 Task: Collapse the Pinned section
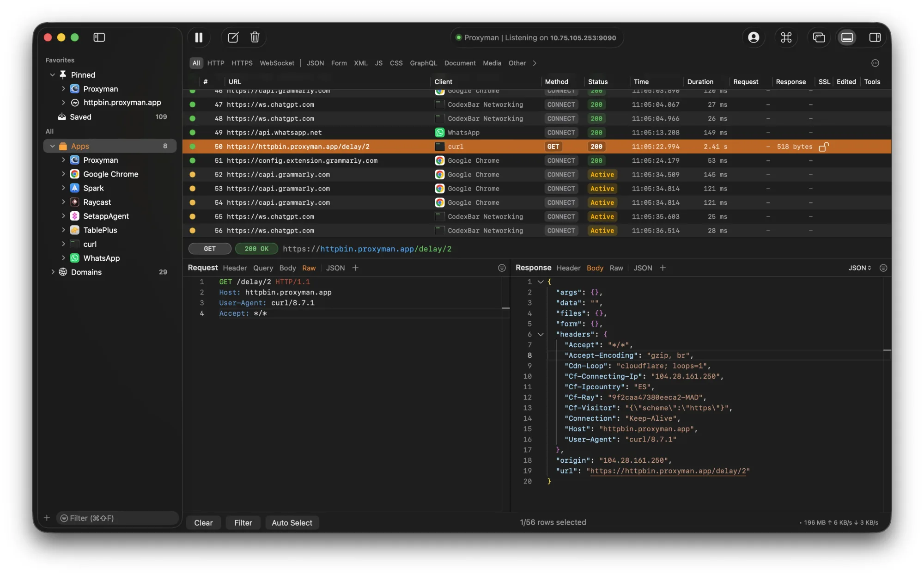pos(53,75)
